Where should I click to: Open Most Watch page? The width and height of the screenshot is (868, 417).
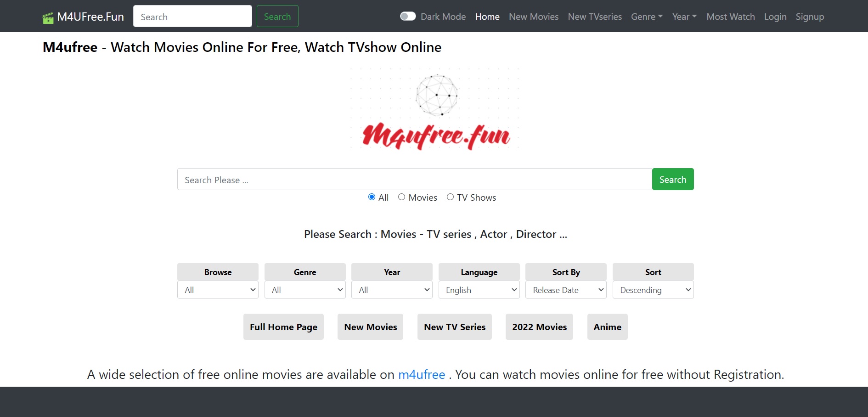pos(731,17)
